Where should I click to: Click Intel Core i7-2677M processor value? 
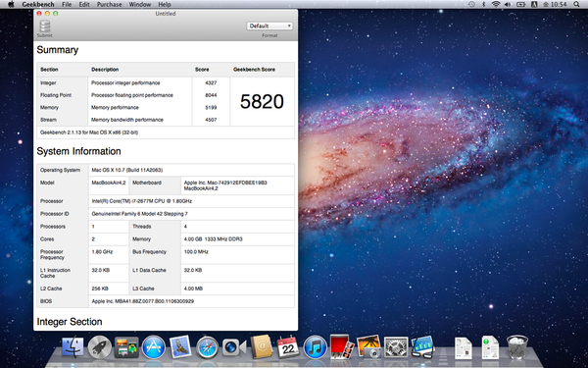point(142,201)
